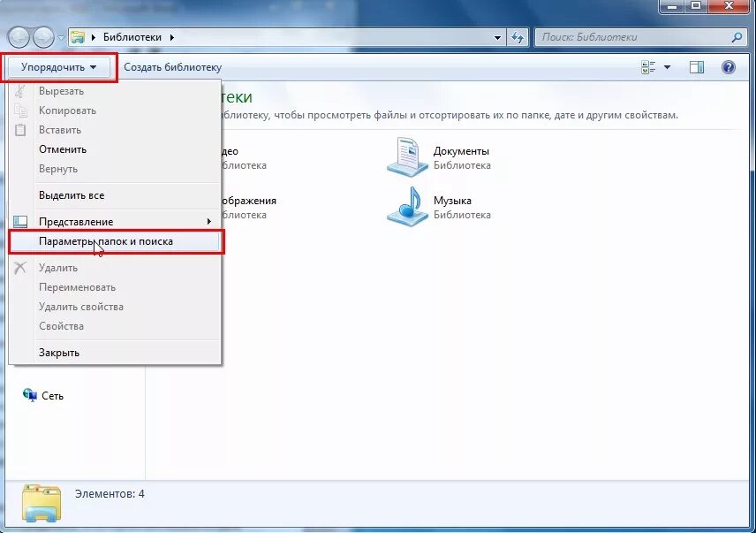Viewport: 756px width, 533px height.
Task: Click the Документы library icon
Action: tap(407, 157)
